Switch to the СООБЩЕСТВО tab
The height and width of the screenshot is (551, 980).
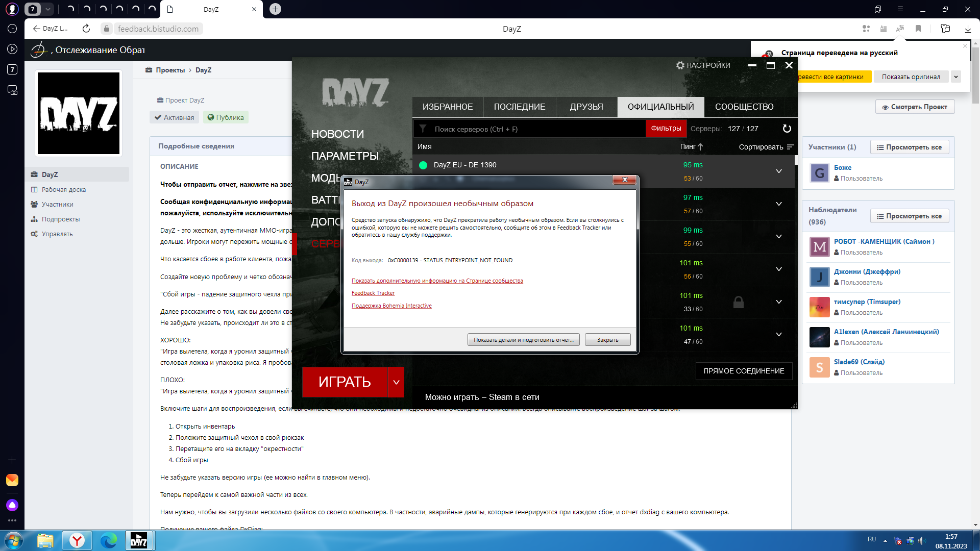click(744, 107)
